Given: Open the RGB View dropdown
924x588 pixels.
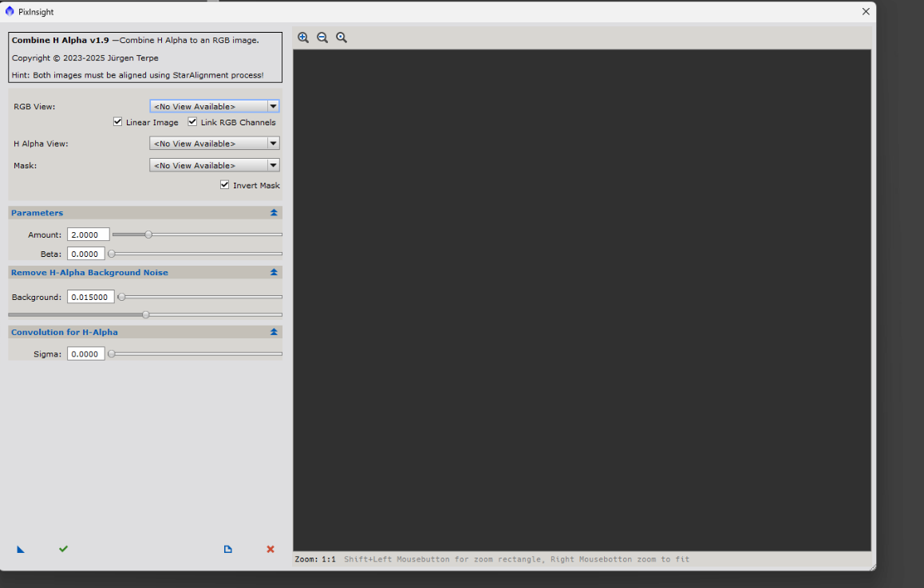Looking at the screenshot, I should point(215,107).
